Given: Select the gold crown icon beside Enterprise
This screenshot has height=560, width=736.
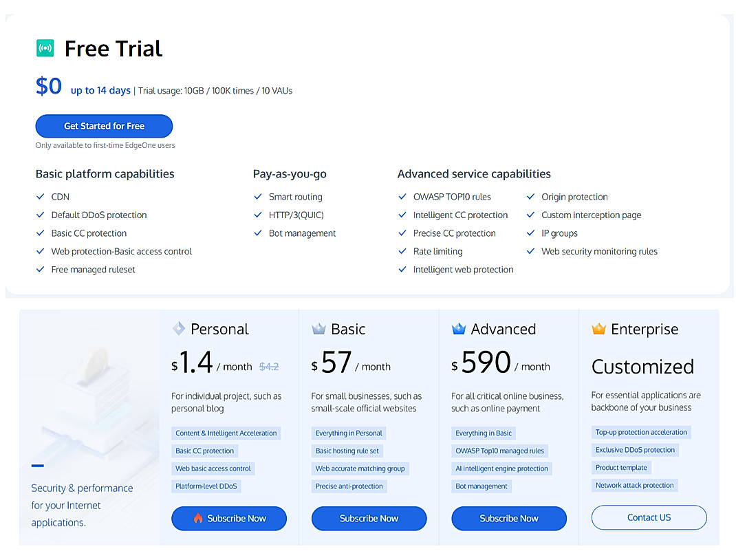Looking at the screenshot, I should click(x=598, y=329).
